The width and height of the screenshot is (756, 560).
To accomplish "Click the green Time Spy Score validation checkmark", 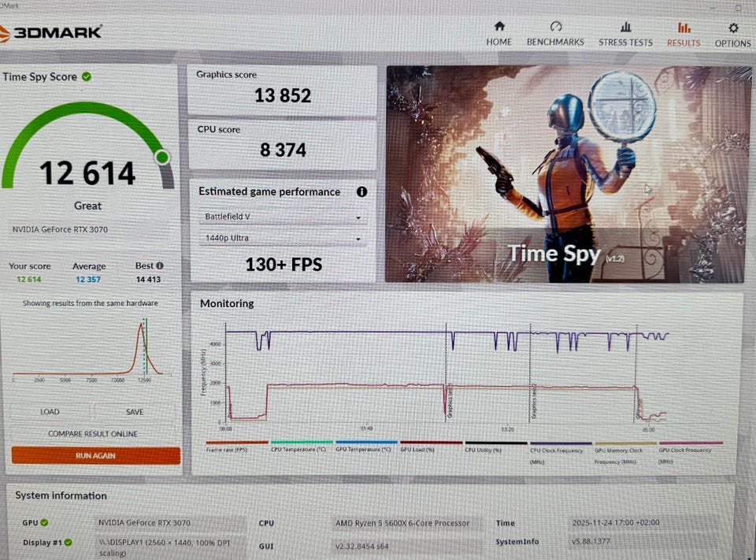I will coord(87,76).
